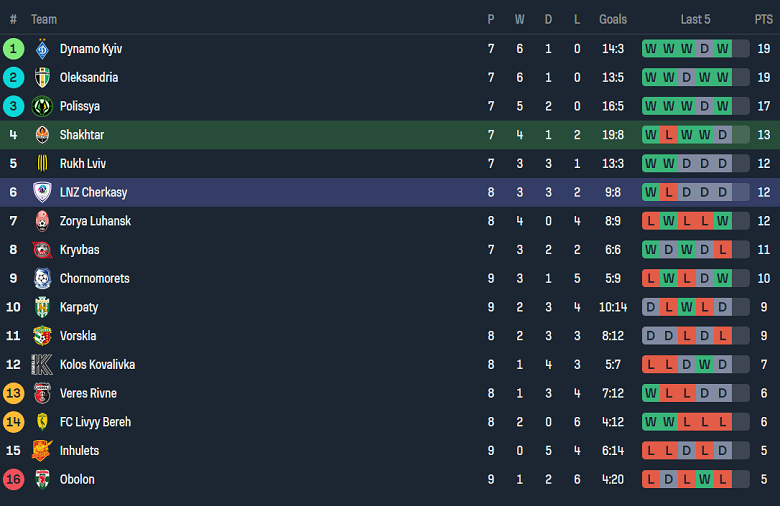This screenshot has height=506, width=780.
Task: Click the Obolon team badge
Action: [42, 480]
